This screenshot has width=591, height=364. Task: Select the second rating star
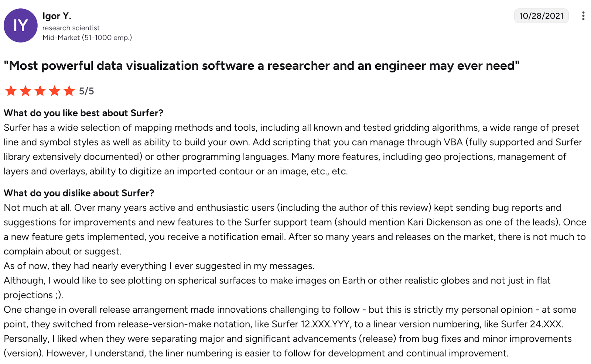(25, 91)
